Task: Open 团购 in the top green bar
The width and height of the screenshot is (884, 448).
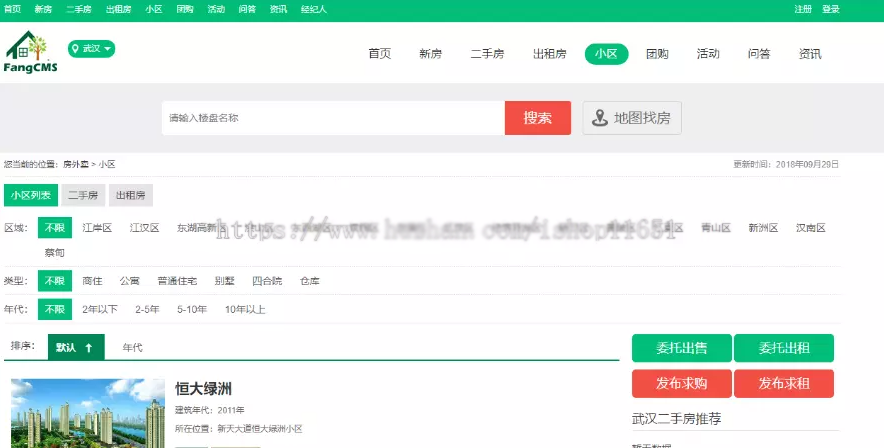Action: (x=185, y=9)
